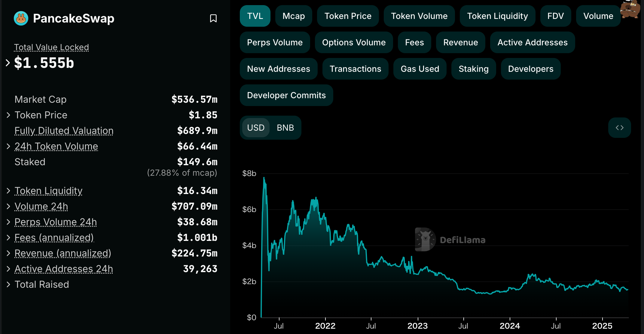Toggle the Mcap chart metric
Screen dimensions: 644x334
click(x=294, y=16)
